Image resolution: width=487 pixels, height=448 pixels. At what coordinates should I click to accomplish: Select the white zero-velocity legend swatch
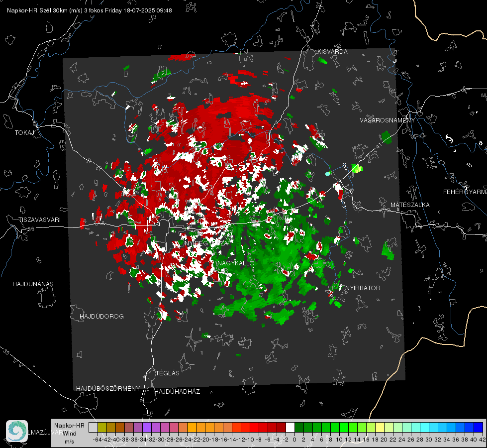(290, 428)
